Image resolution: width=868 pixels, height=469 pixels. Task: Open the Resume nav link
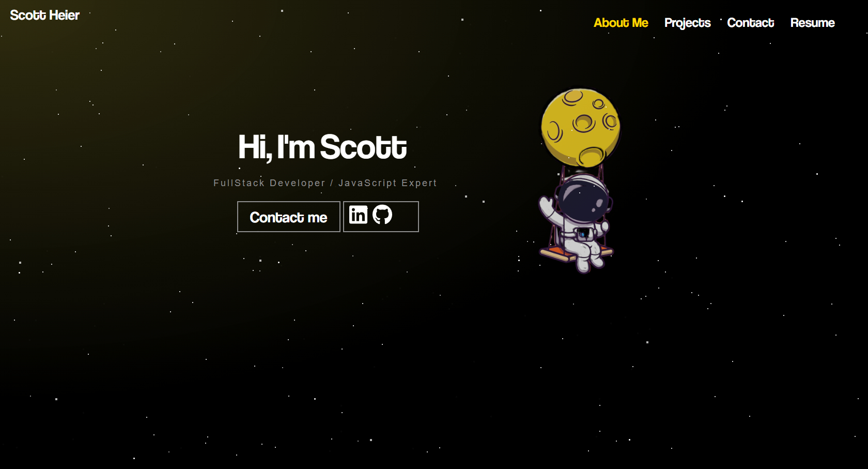click(x=812, y=23)
